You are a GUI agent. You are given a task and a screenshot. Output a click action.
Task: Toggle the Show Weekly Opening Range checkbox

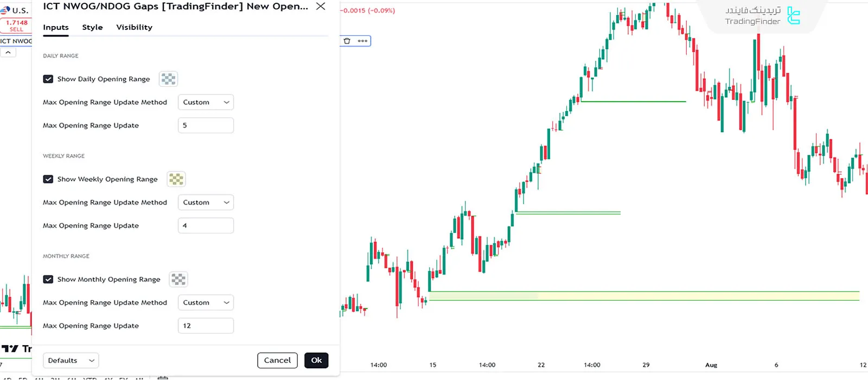click(x=48, y=179)
